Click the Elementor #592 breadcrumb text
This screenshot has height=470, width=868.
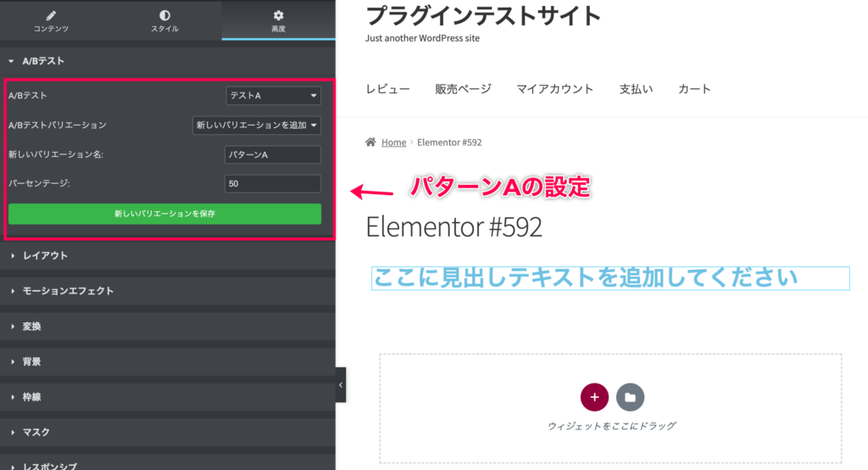[449, 143]
